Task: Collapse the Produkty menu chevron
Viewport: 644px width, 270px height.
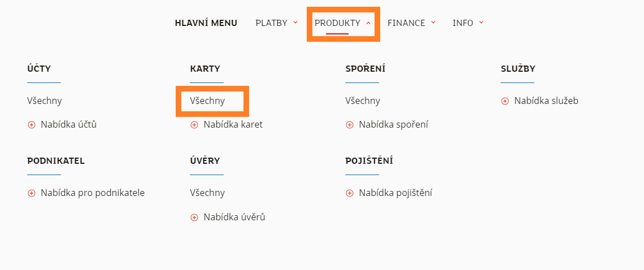Action: (x=368, y=23)
